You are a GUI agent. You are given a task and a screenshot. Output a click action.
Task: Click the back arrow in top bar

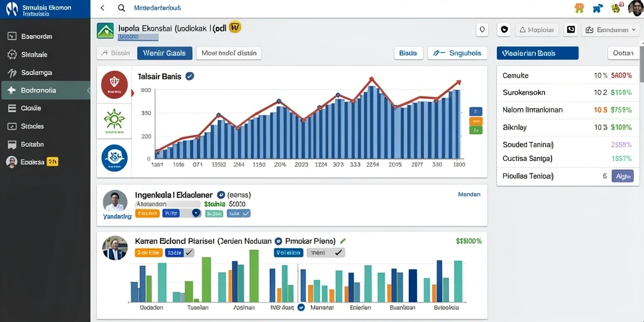(103, 8)
